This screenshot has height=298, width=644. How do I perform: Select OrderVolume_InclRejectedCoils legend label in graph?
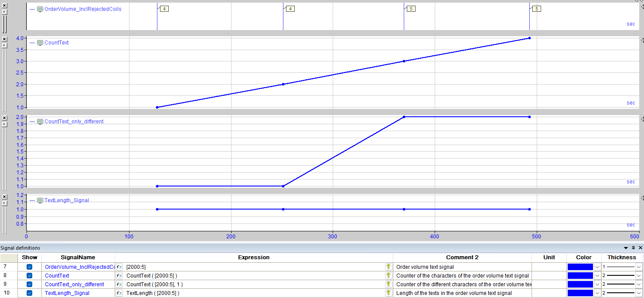[83, 9]
